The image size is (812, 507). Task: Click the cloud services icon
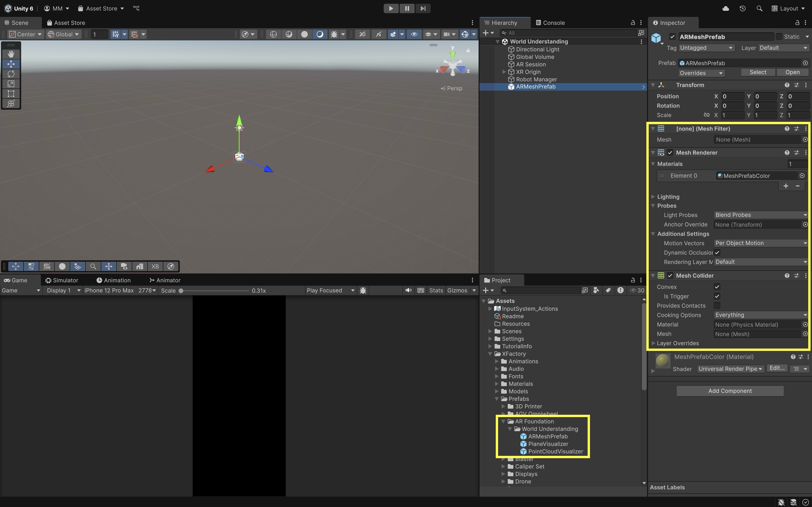[x=726, y=8]
